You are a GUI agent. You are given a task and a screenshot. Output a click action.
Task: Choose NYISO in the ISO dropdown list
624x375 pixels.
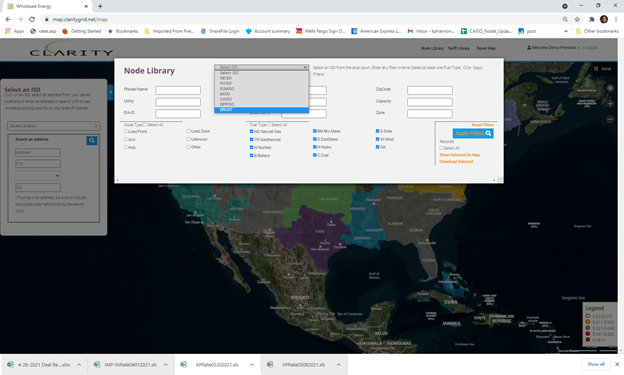[261, 84]
